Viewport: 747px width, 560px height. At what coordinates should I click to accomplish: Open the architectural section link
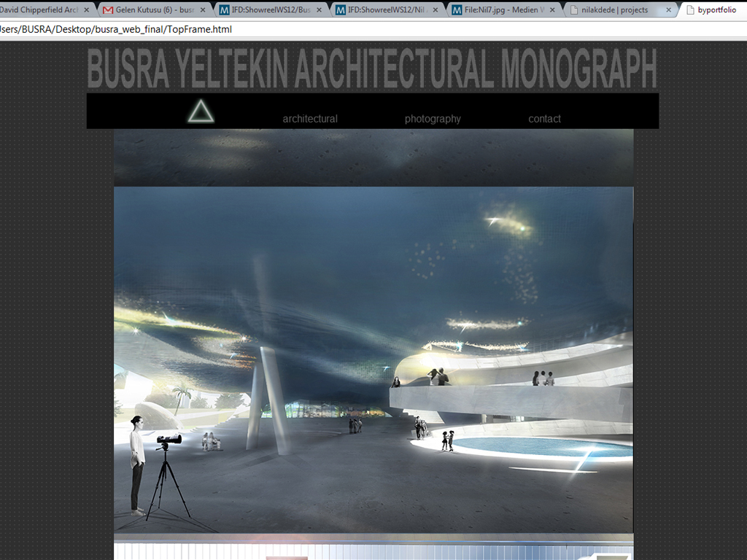click(x=310, y=119)
